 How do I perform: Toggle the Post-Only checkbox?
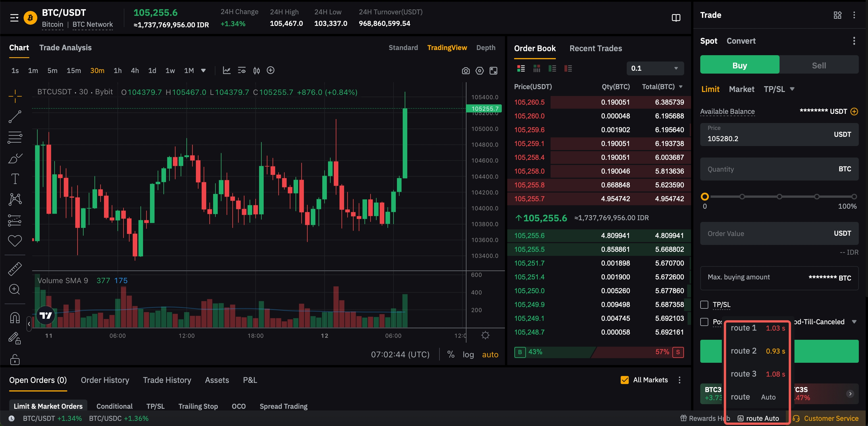(x=704, y=322)
